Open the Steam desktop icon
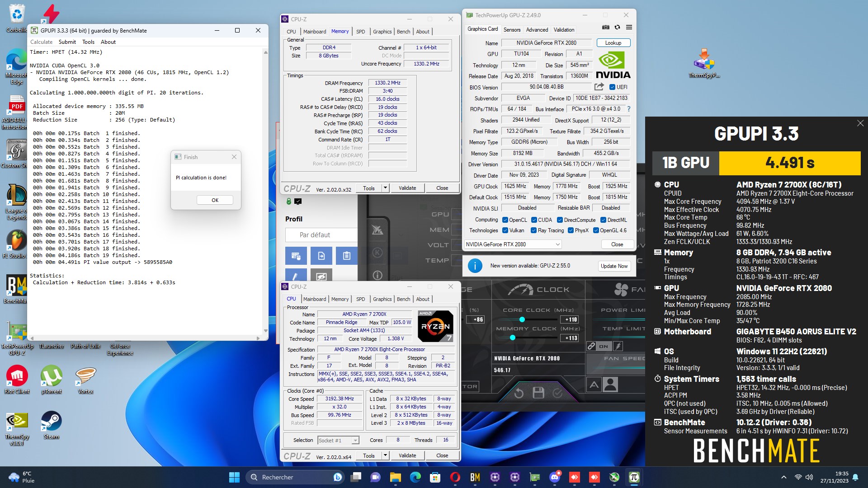868x488 pixels. coord(51,425)
